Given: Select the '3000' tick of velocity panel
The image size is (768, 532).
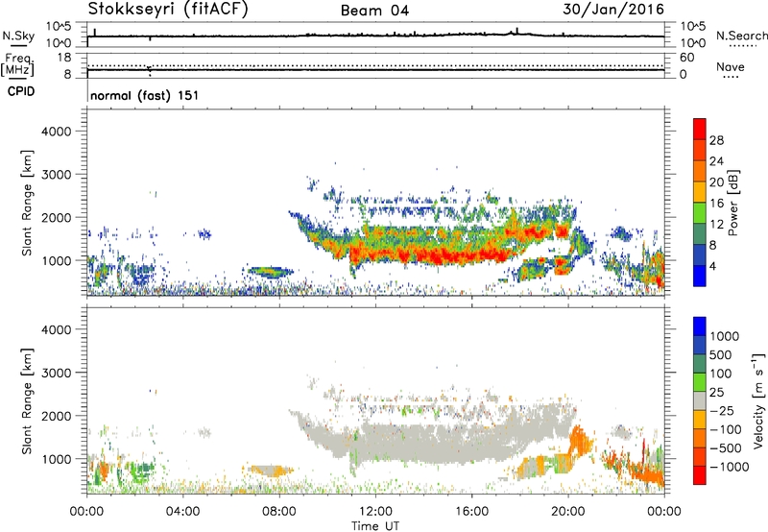Looking at the screenshot, I should pyautogui.click(x=56, y=373).
